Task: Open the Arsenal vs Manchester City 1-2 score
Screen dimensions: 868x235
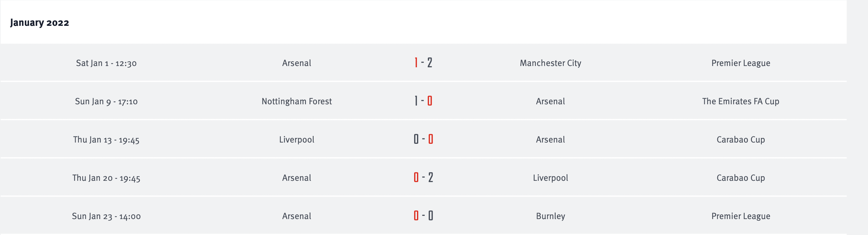Action: [x=423, y=63]
